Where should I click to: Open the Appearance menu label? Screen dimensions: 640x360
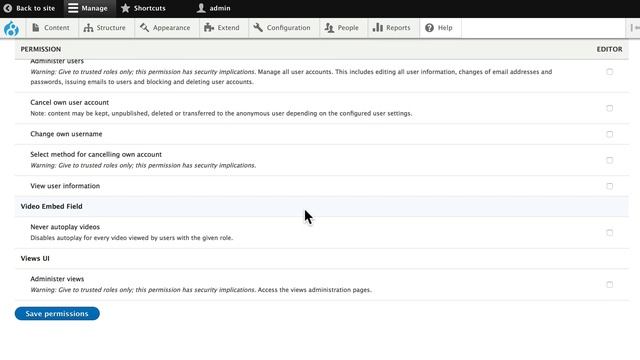171,28
